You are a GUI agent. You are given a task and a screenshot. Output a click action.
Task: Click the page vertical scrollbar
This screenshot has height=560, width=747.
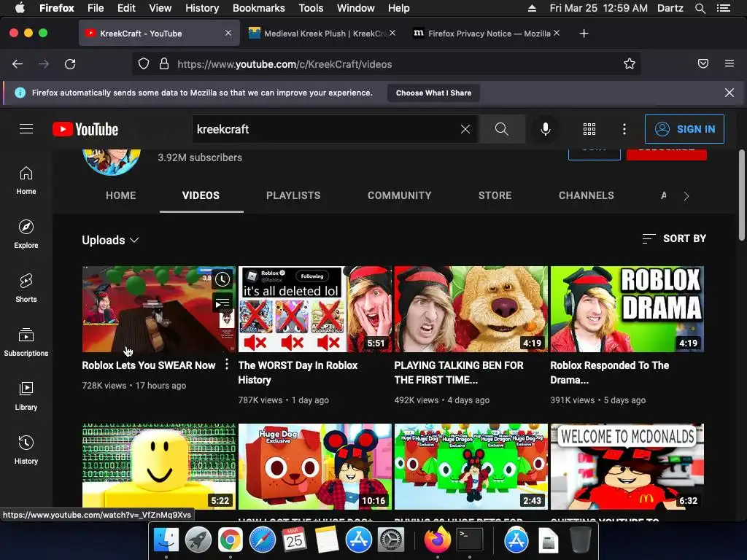(742, 195)
